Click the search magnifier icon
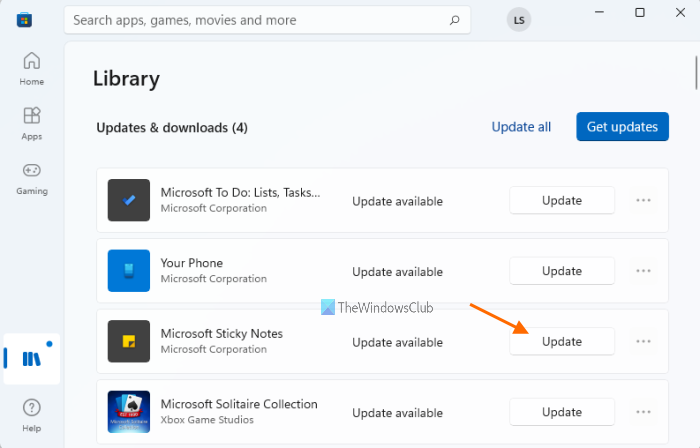This screenshot has height=448, width=700. click(454, 20)
